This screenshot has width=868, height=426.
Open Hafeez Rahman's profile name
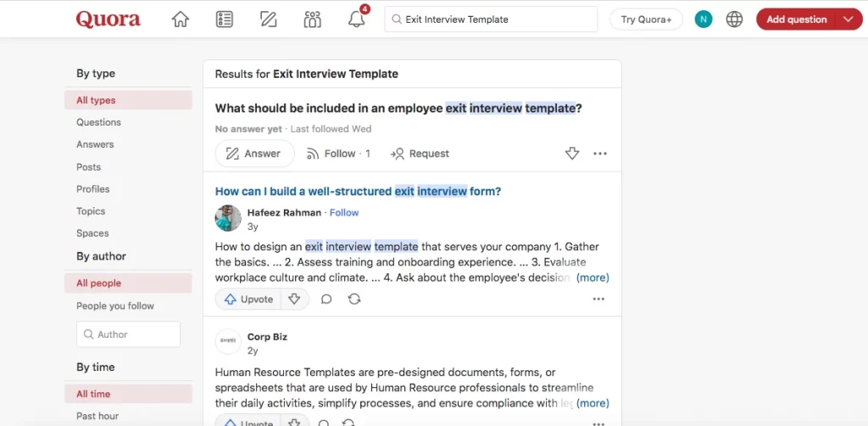click(284, 213)
